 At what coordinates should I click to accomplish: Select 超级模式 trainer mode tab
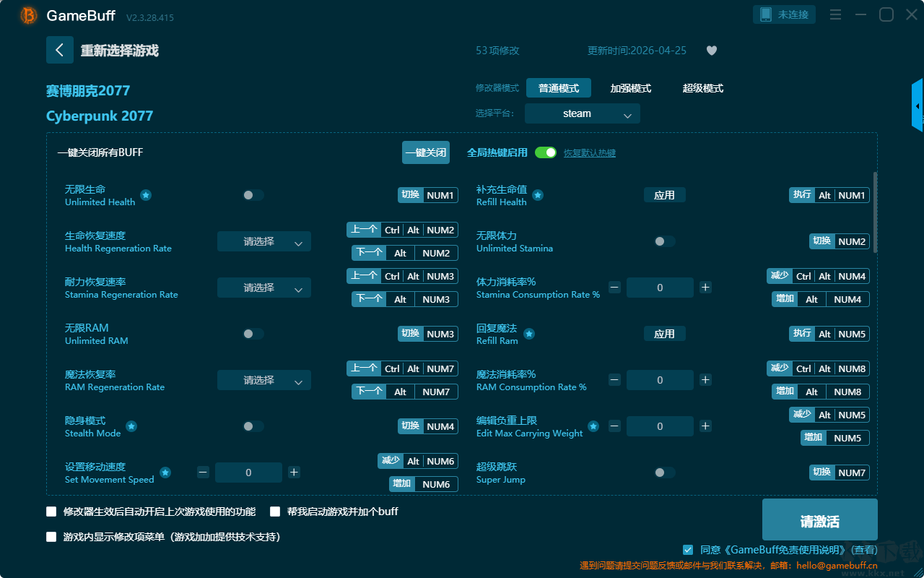click(703, 88)
